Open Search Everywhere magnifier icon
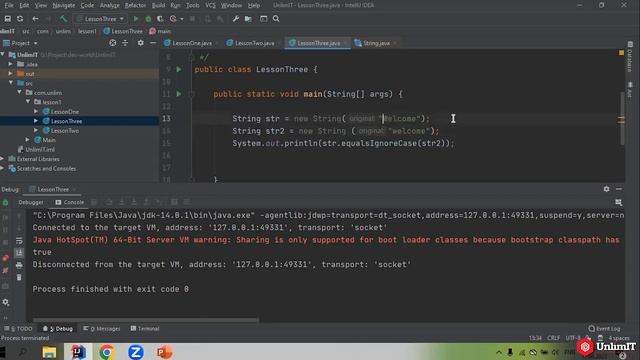 point(276,19)
